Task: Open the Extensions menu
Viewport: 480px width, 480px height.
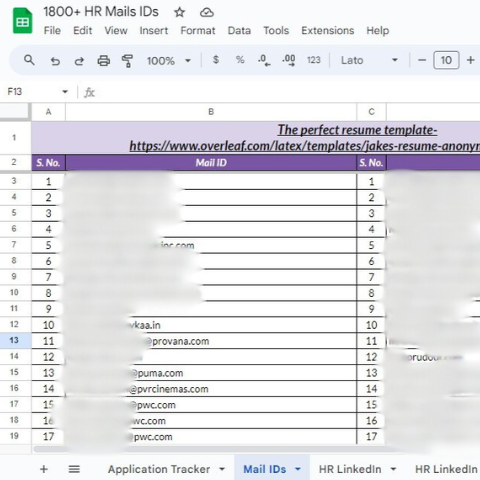Action: pyautogui.click(x=328, y=31)
